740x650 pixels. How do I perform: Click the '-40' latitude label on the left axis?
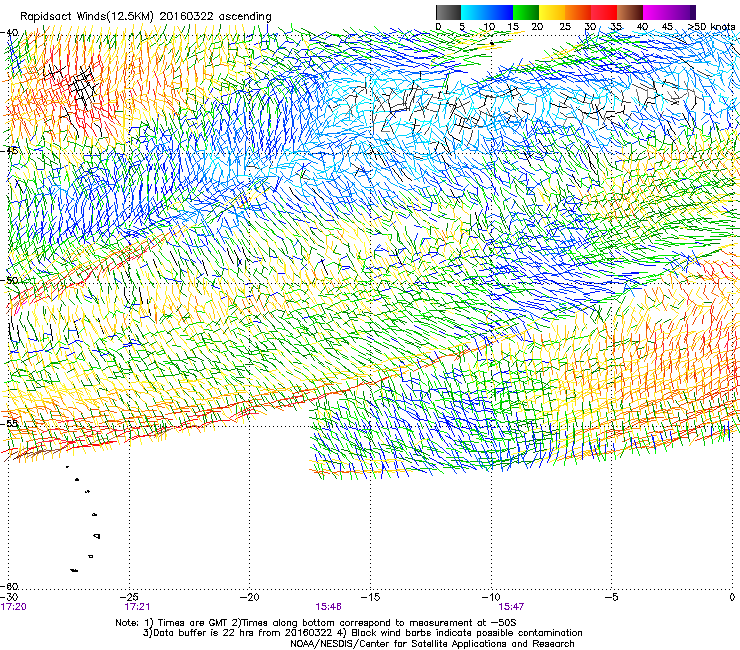[x=9, y=33]
